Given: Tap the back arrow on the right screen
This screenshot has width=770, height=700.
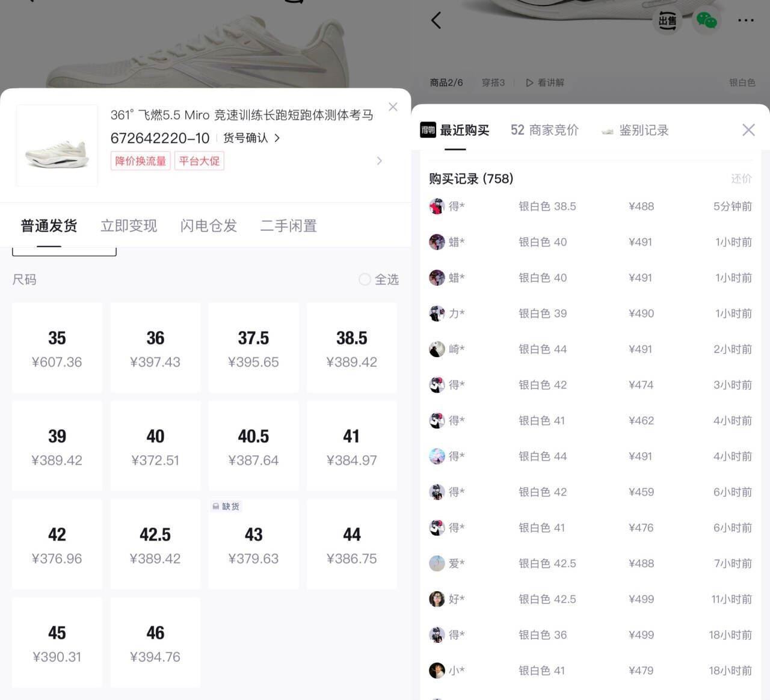Looking at the screenshot, I should 436,20.
